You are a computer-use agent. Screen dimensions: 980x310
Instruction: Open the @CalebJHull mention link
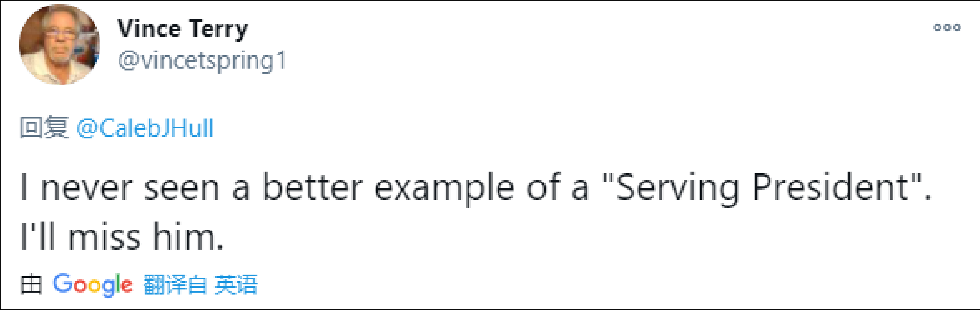[x=145, y=128]
